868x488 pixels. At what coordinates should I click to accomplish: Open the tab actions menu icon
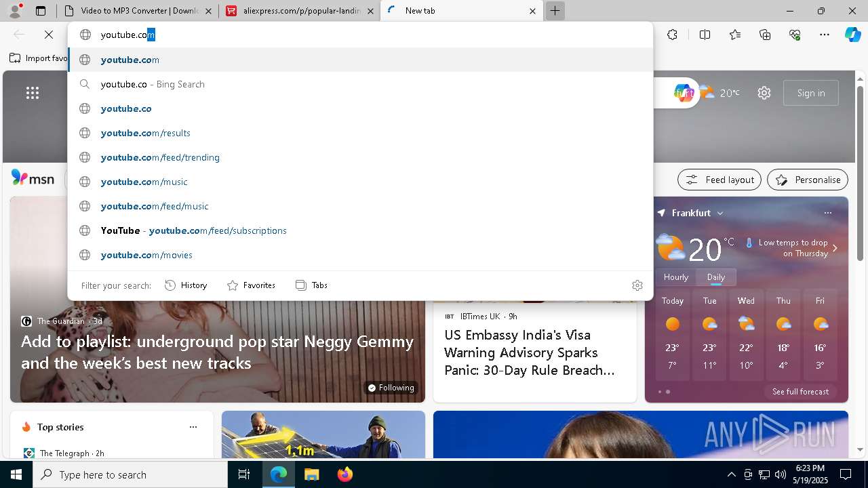point(41,11)
